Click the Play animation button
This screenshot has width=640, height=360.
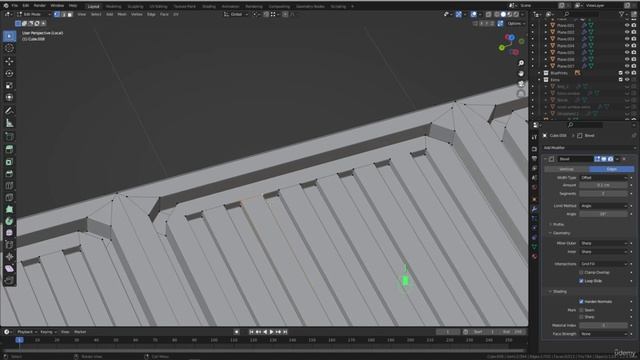(271, 332)
